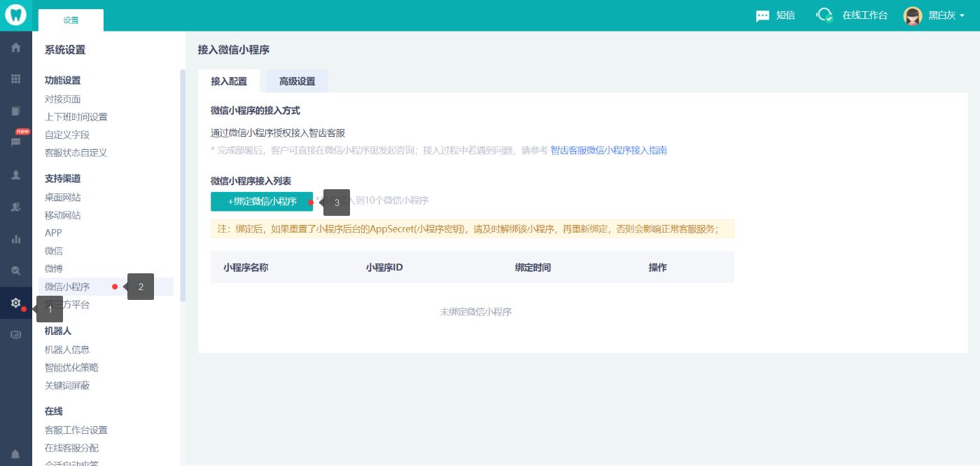This screenshot has height=466, width=980.
Task: Click the 功能设置 section heading
Action: click(x=63, y=81)
